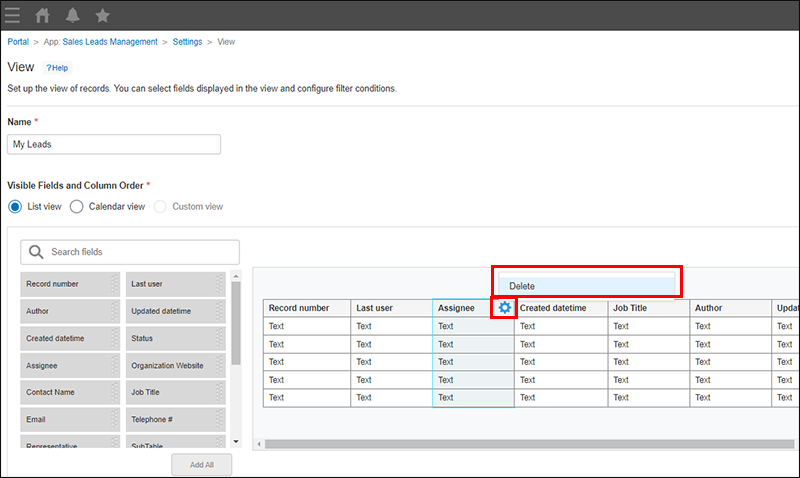Grab the Record number field drag handle
Viewport: 800px width, 478px height.
pos(114,284)
